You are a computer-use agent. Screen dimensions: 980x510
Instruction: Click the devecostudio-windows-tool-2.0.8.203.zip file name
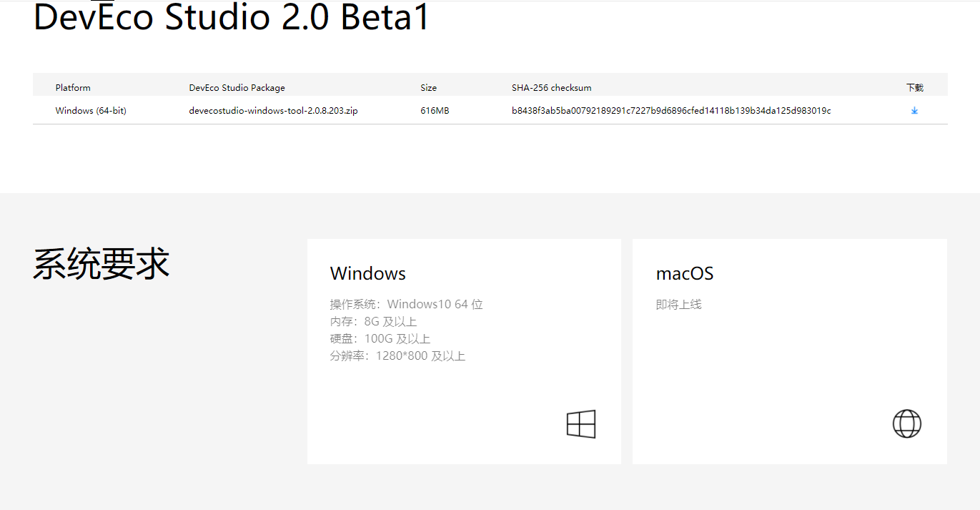(x=273, y=111)
